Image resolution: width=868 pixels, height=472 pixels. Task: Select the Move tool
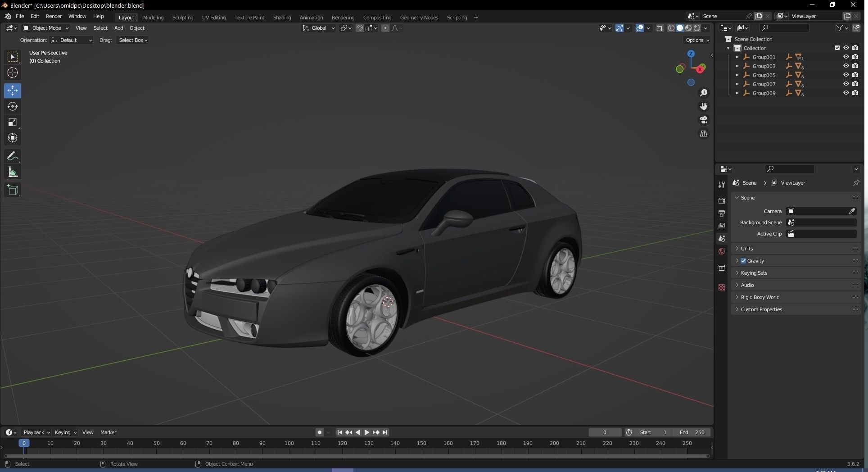13,91
